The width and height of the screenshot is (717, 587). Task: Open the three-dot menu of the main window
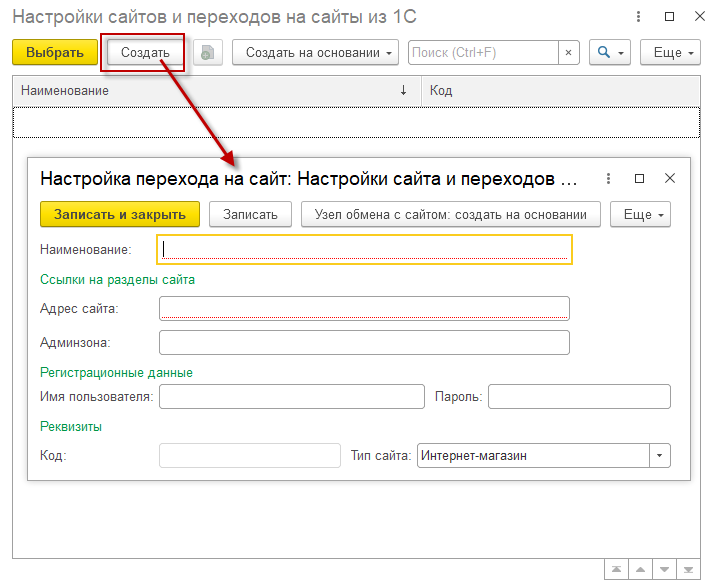coord(638,17)
